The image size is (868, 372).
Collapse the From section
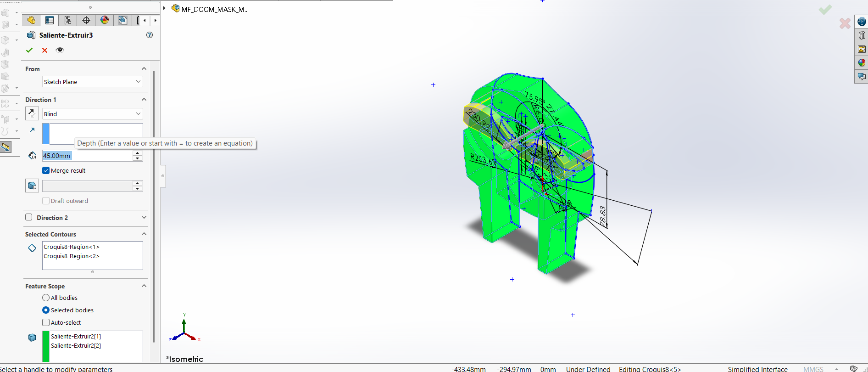pos(144,69)
